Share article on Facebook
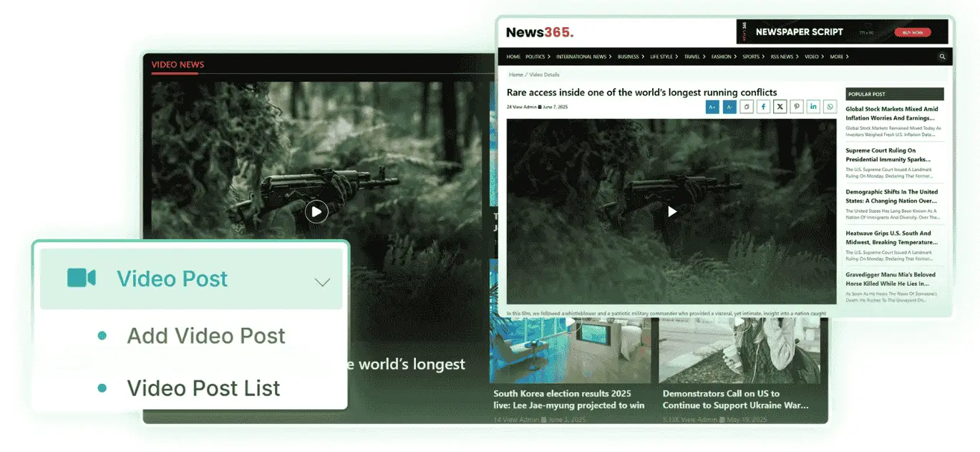Screen dimensions: 980x452 pos(763,107)
